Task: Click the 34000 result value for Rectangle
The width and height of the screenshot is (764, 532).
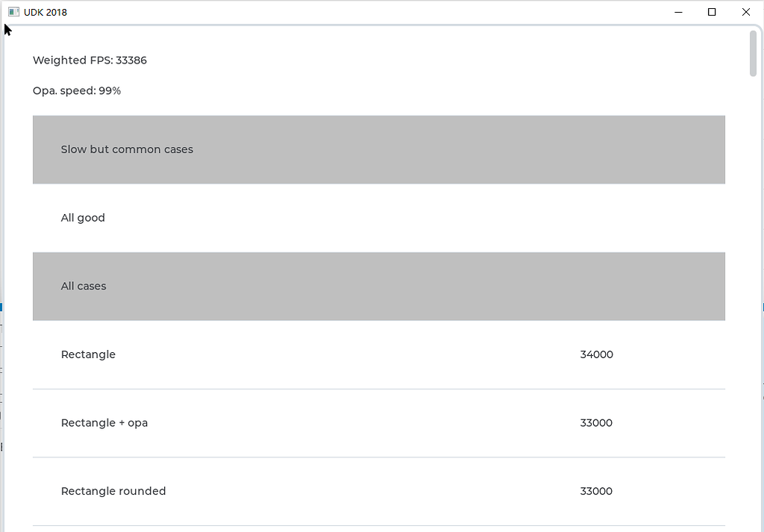Action: (596, 354)
